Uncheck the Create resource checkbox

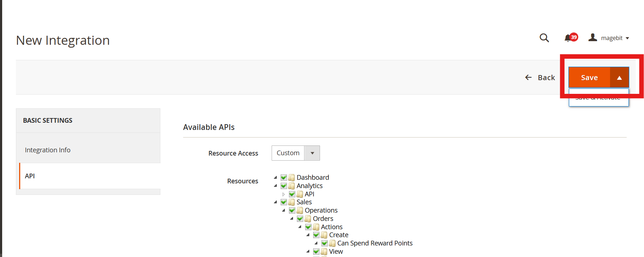pos(316,235)
